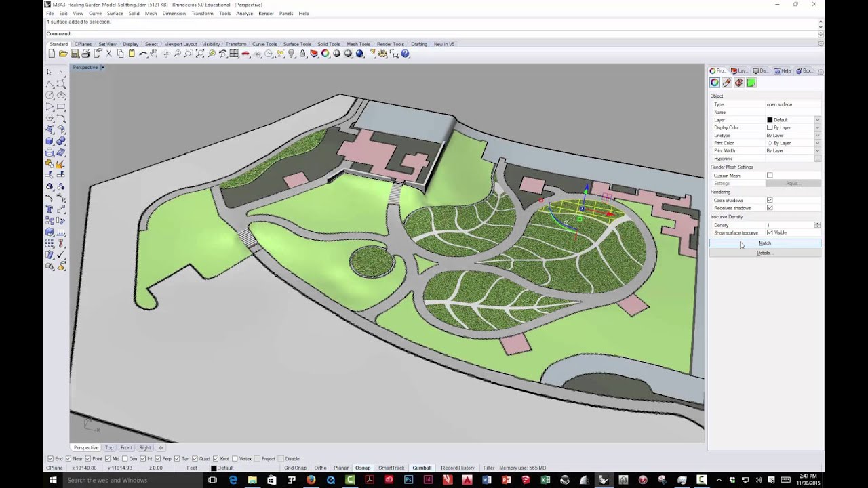Image resolution: width=868 pixels, height=488 pixels.
Task: Toggle Ortho in the status bar
Action: point(320,468)
